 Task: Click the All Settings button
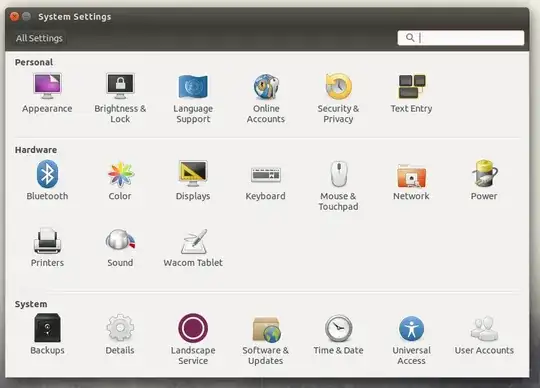(x=39, y=38)
